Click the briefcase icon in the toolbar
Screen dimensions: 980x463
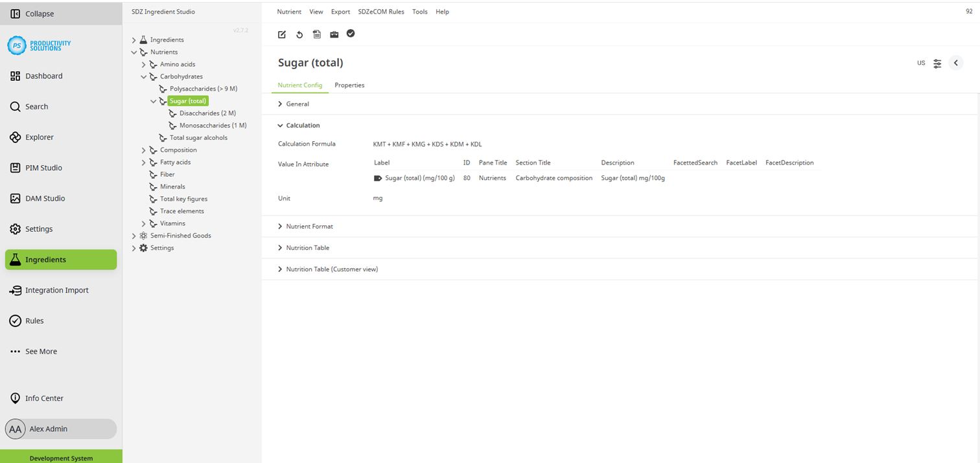pyautogui.click(x=334, y=34)
